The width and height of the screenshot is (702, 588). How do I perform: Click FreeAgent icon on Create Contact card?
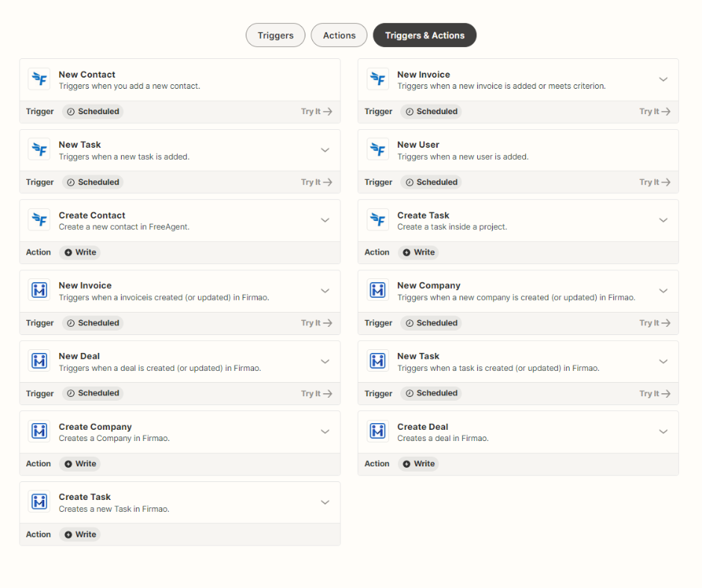(40, 219)
